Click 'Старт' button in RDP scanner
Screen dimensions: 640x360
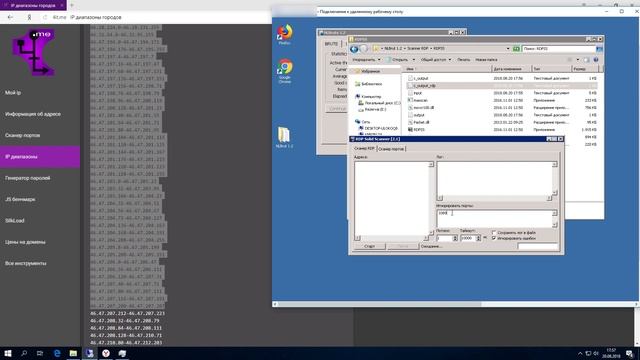(x=369, y=246)
